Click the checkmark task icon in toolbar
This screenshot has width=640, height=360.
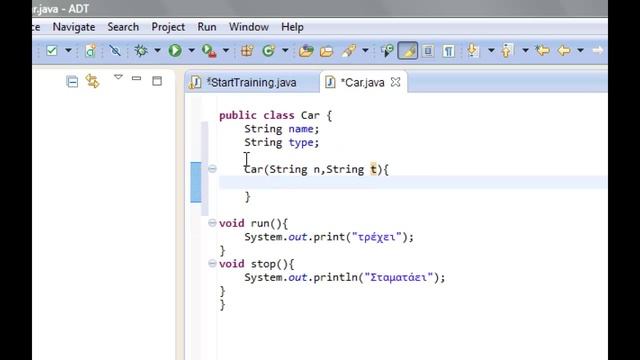tap(52, 51)
